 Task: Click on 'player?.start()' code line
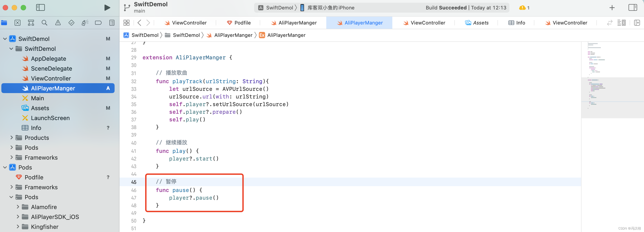(194, 158)
